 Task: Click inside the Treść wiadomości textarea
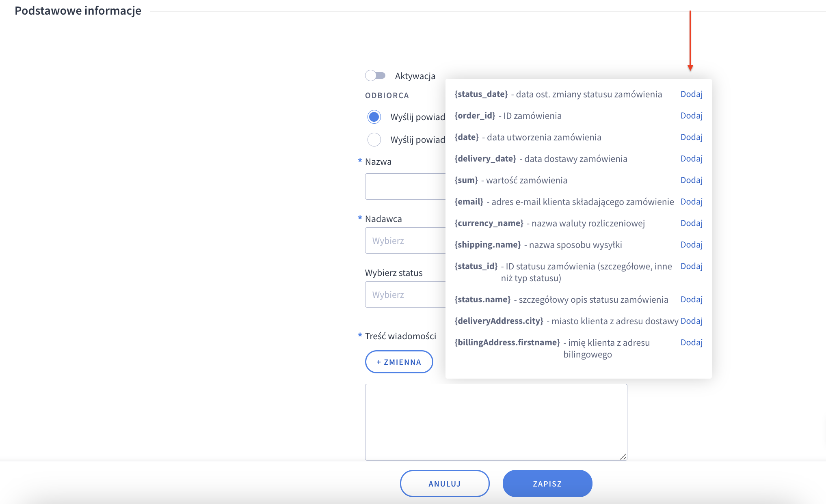pyautogui.click(x=495, y=422)
